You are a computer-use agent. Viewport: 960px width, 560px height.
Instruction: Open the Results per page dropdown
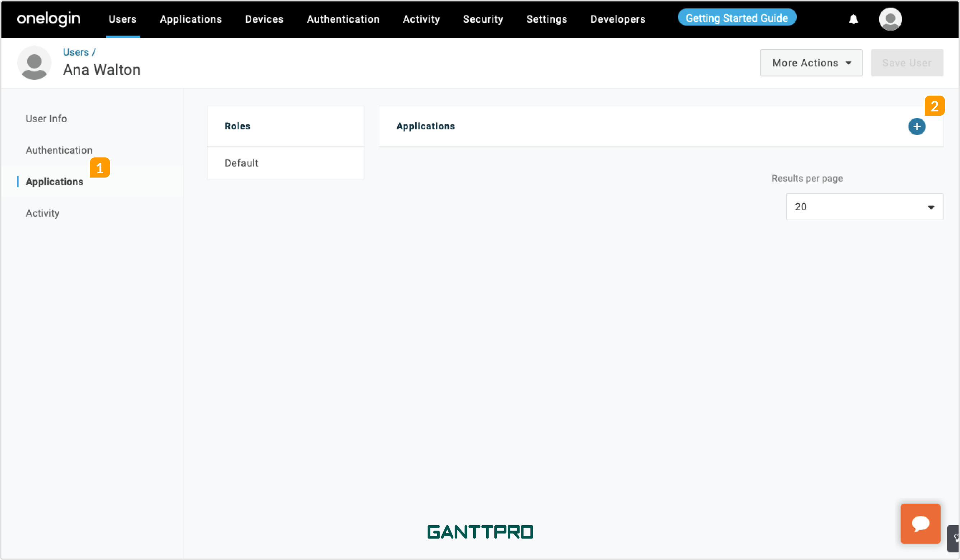[x=864, y=206]
